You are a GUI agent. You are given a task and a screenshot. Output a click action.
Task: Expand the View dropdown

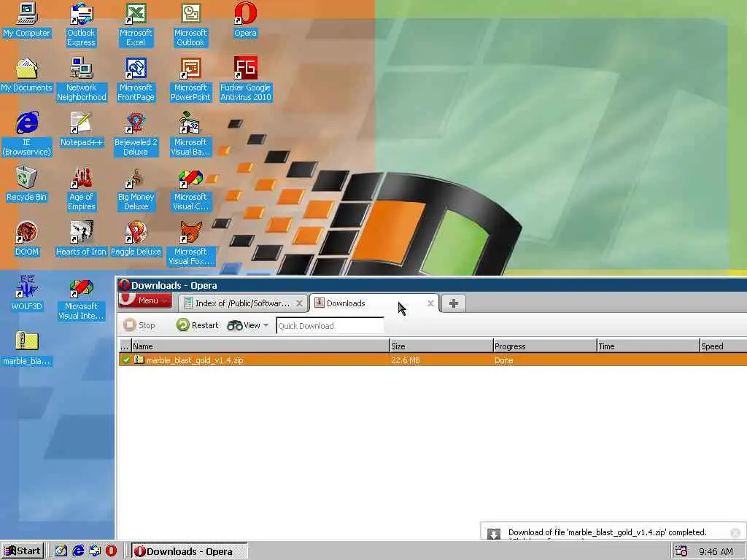click(248, 325)
